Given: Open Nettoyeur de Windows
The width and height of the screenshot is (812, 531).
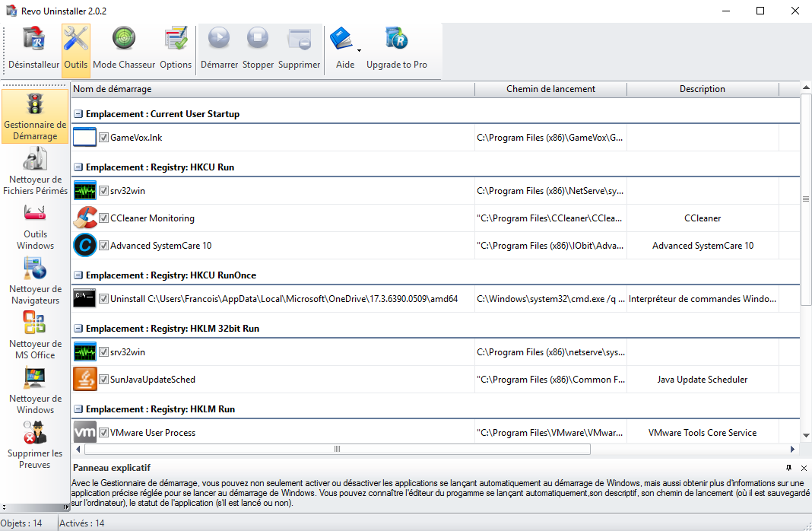Looking at the screenshot, I should click(x=35, y=390).
